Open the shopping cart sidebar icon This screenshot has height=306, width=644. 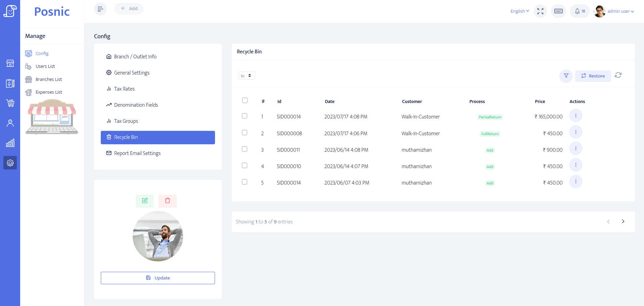pyautogui.click(x=10, y=103)
